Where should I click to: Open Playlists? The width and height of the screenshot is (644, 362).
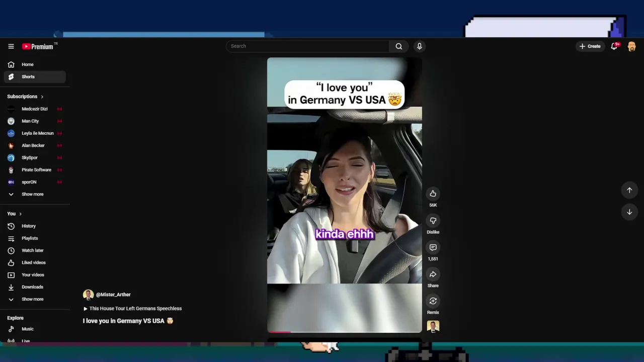tap(35, 238)
